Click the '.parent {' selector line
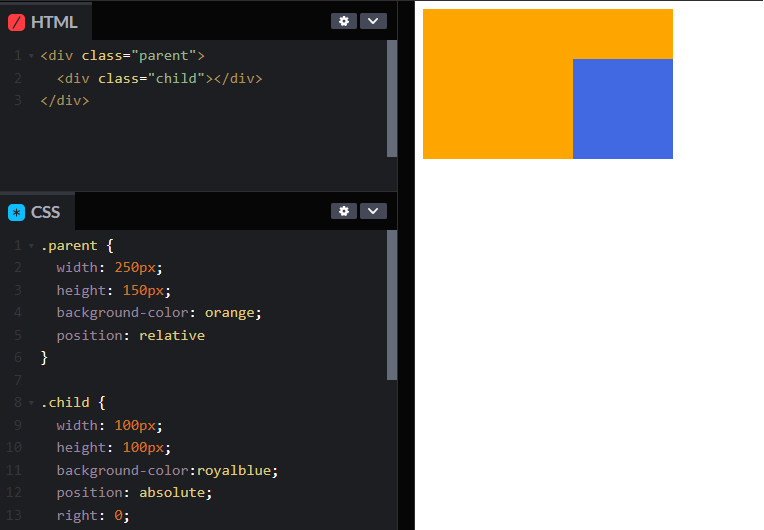This screenshot has width=764, height=530. pyautogui.click(x=77, y=246)
